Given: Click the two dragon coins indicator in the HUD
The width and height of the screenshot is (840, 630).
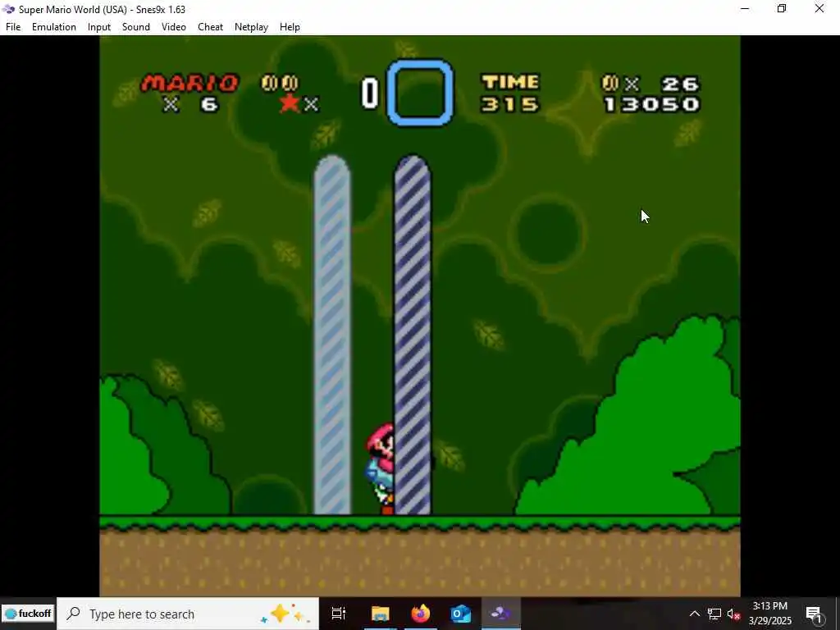Looking at the screenshot, I should click(280, 83).
